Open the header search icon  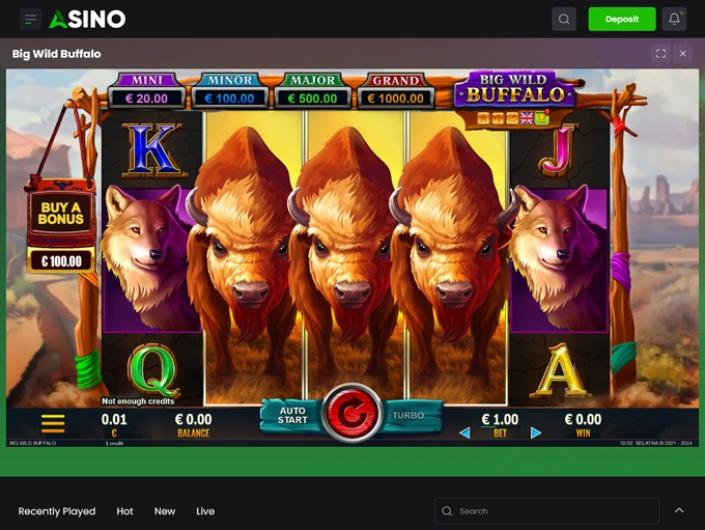[x=564, y=19]
